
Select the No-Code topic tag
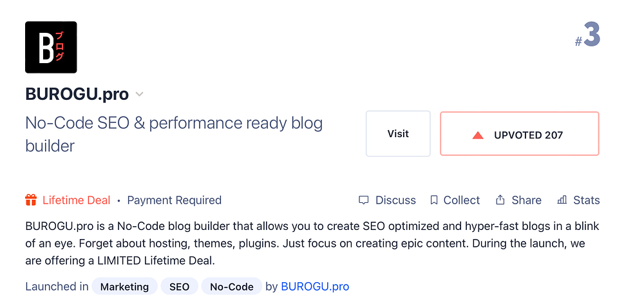click(232, 287)
